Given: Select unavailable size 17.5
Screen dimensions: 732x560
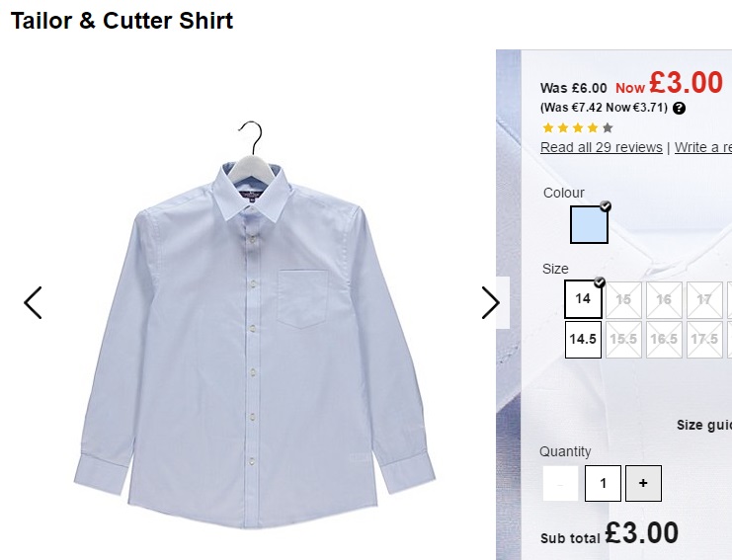Looking at the screenshot, I should (x=704, y=340).
